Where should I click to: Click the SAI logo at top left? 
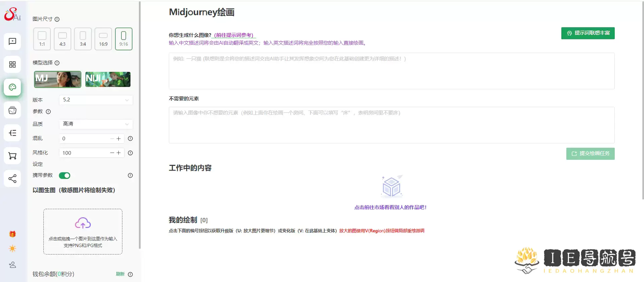[x=12, y=14]
